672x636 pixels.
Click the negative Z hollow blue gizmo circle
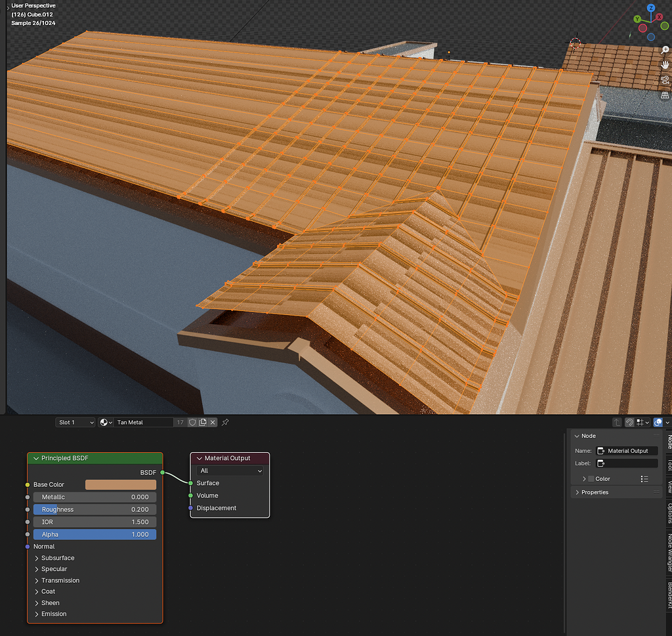[650, 37]
